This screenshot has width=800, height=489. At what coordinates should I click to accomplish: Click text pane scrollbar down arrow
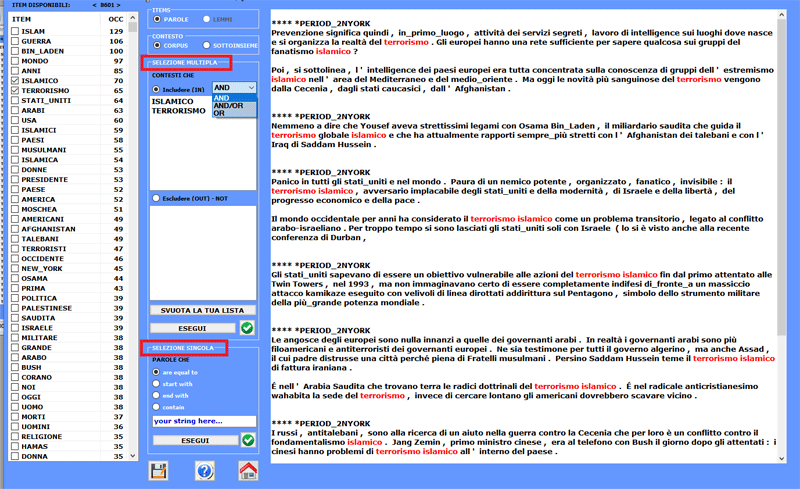pos(782,458)
